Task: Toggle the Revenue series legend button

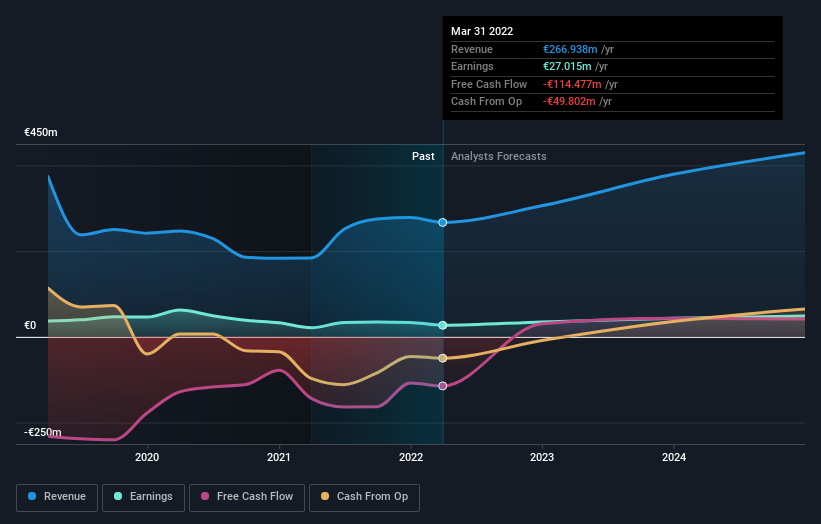Action: [57, 497]
